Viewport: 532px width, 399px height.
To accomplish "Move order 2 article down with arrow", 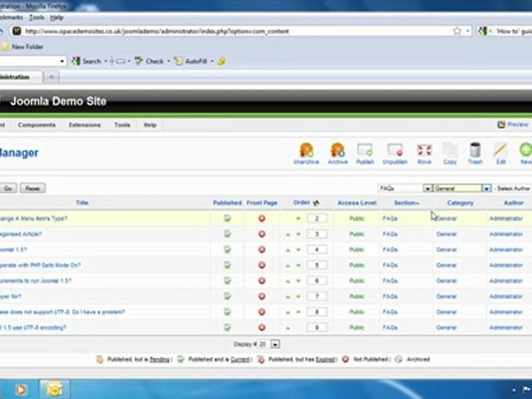I will pos(298,219).
